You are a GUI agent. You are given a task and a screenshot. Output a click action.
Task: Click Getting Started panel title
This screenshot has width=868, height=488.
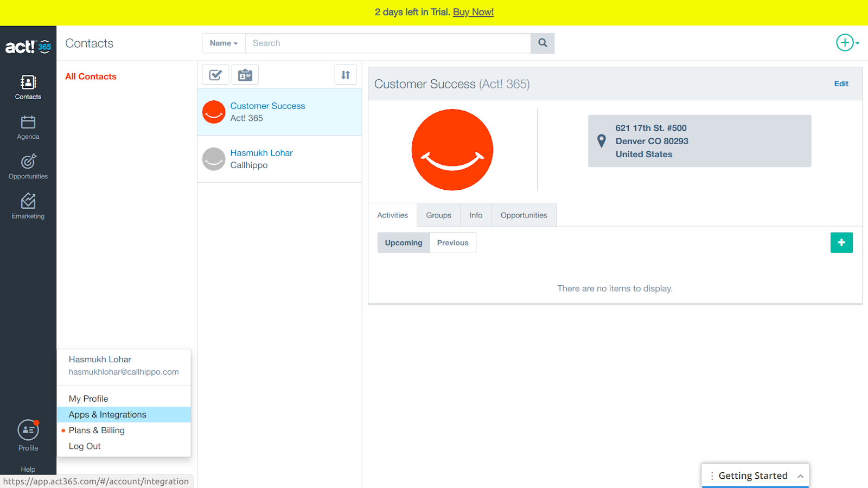coord(752,476)
